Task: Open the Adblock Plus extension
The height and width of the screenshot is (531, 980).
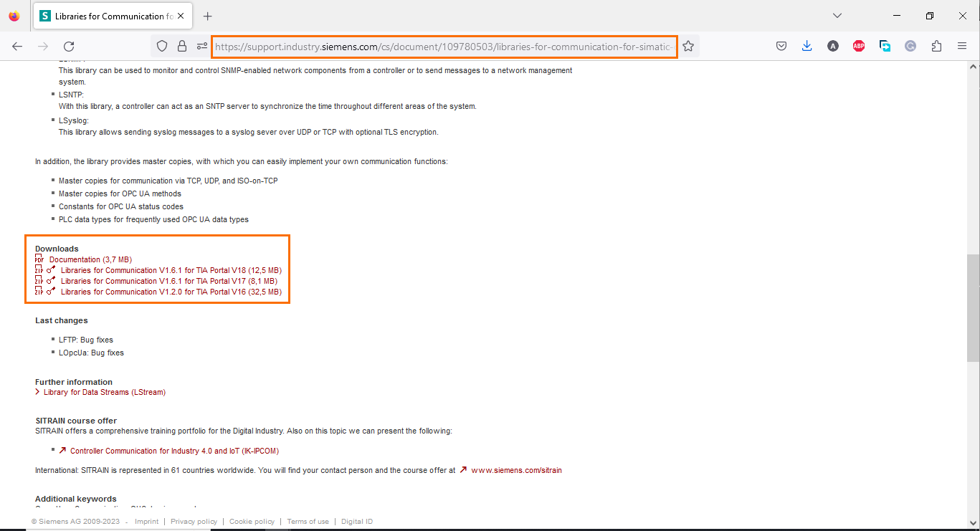Action: 858,46
